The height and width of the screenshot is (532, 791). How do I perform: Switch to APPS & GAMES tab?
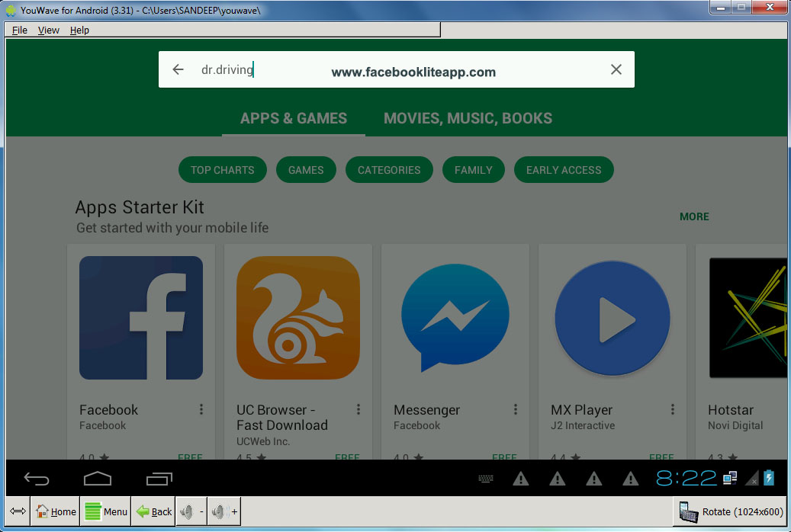click(x=294, y=118)
